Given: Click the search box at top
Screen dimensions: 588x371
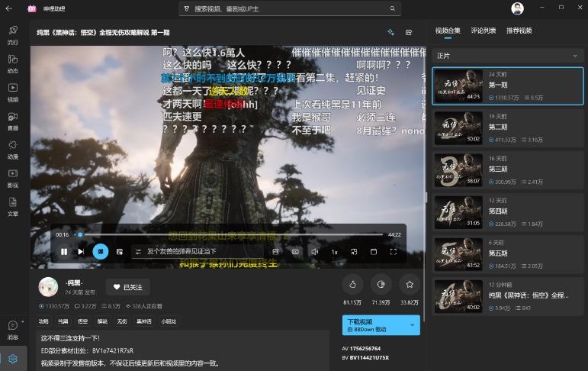Looking at the screenshot, I should (290, 8).
